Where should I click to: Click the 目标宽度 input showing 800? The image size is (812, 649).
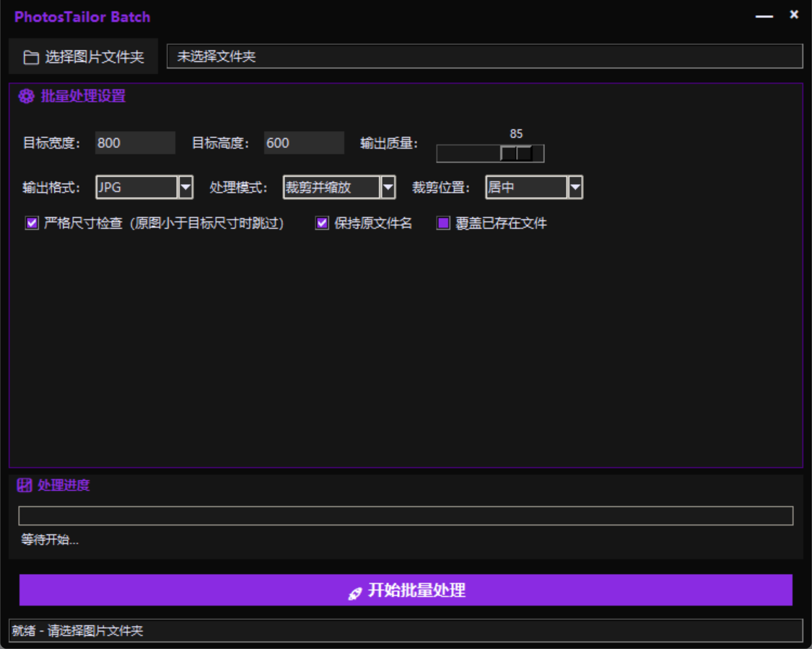pos(135,143)
